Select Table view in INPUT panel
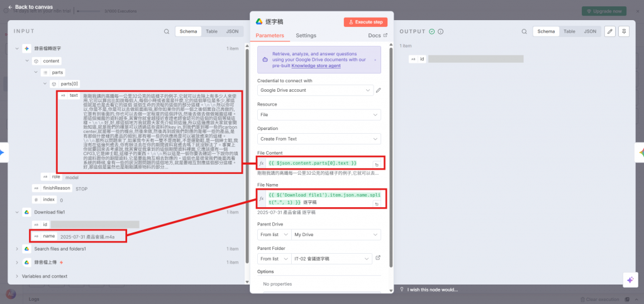644x304 pixels. click(211, 31)
